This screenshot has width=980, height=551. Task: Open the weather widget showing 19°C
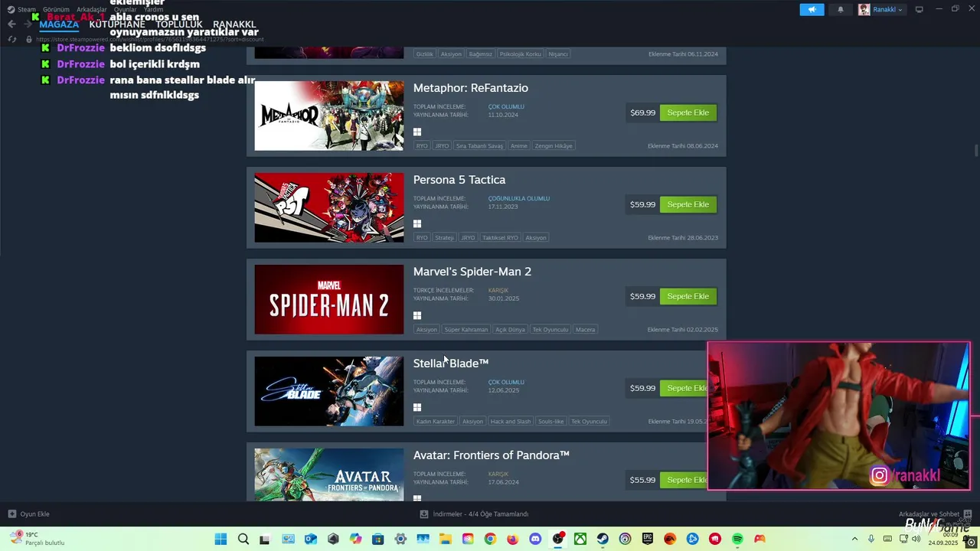point(37,539)
